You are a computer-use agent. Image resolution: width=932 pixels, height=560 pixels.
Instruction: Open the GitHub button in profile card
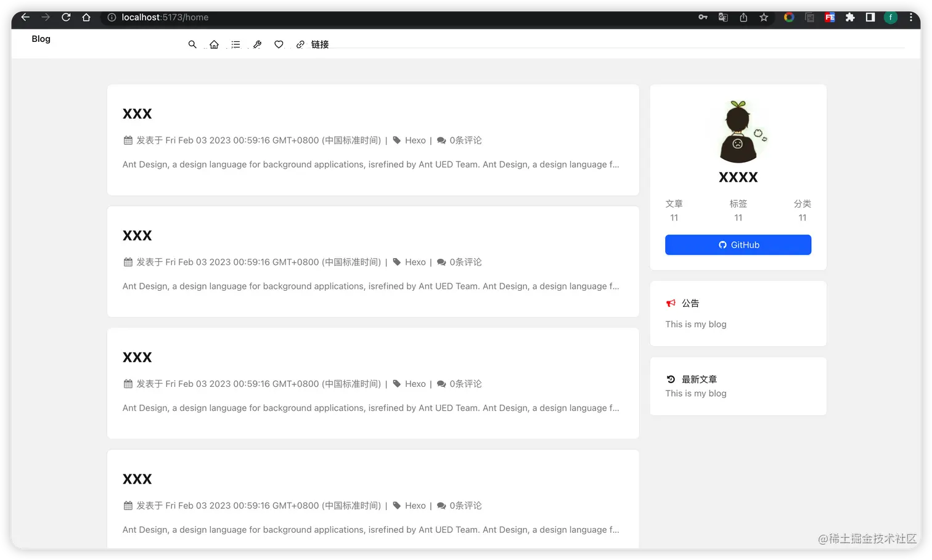[738, 245]
